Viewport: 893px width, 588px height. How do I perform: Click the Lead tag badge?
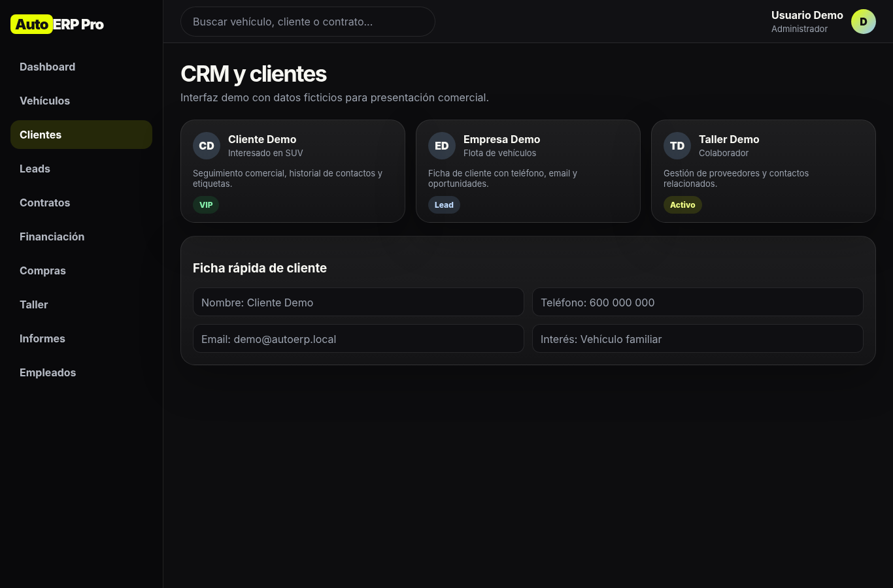click(x=444, y=204)
